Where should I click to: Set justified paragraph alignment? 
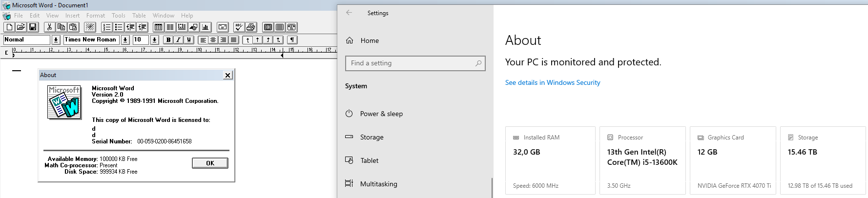tap(234, 40)
